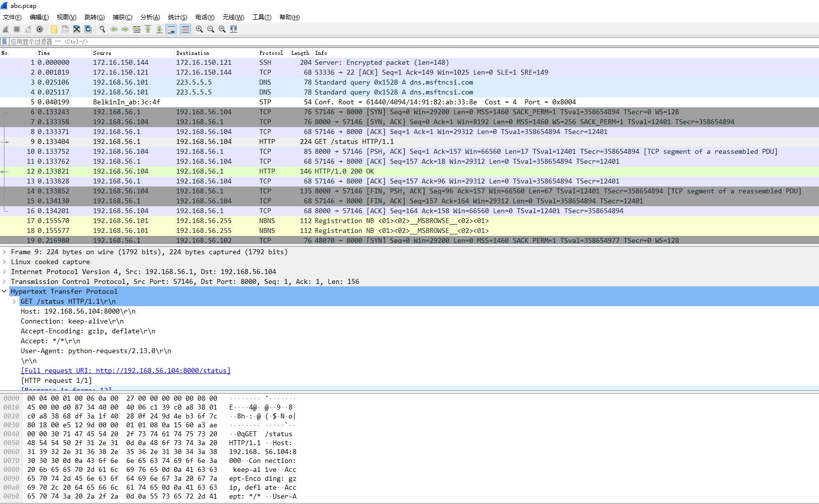Expand the Frame 9 details row
This screenshot has width=819, height=504.
click(4, 252)
